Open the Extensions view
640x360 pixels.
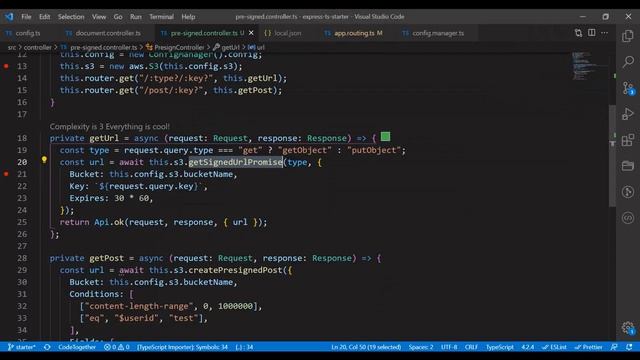click(628, 140)
